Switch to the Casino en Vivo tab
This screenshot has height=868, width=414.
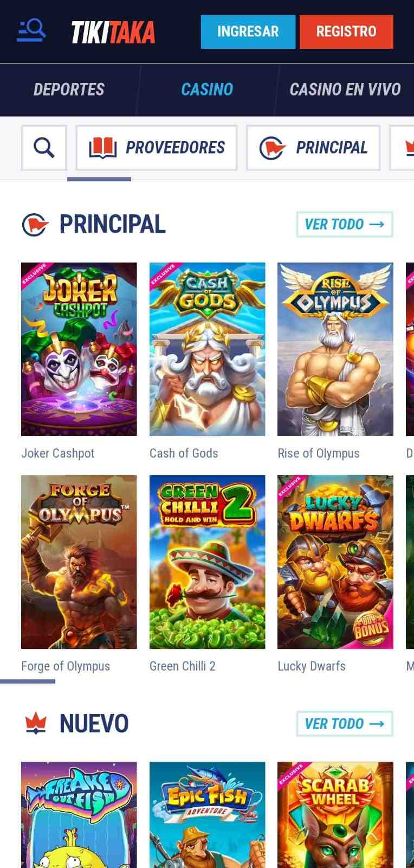[x=345, y=90]
